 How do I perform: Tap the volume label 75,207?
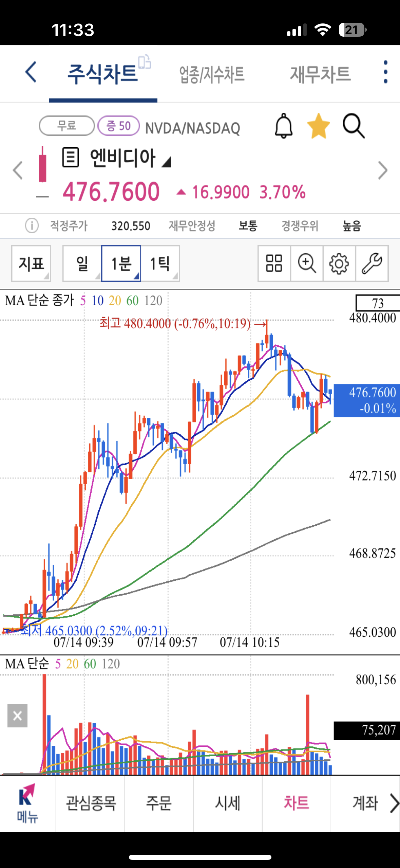click(x=367, y=730)
